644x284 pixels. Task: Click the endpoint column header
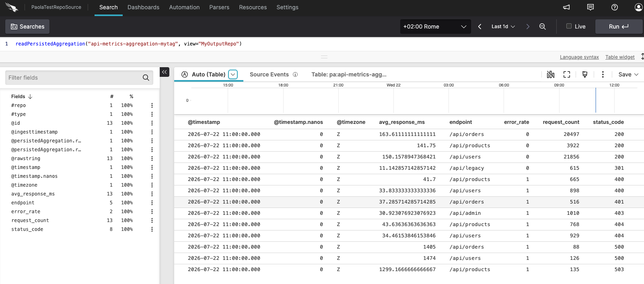[x=461, y=122]
